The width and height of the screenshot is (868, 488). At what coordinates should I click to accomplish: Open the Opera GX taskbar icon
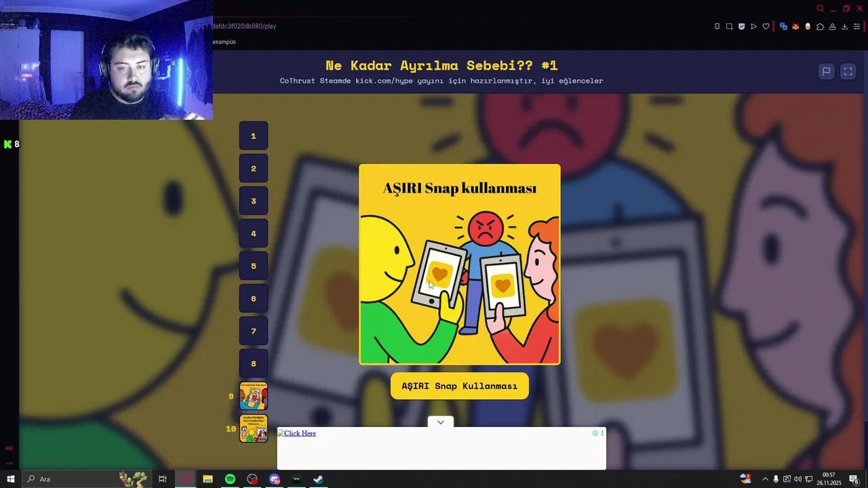pyautogui.click(x=186, y=479)
